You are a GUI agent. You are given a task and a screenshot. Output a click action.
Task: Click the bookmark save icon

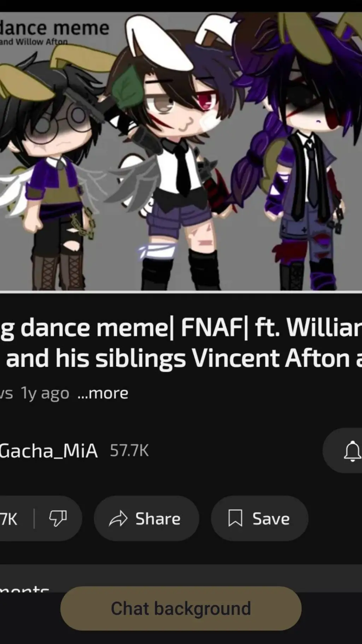[x=235, y=518]
